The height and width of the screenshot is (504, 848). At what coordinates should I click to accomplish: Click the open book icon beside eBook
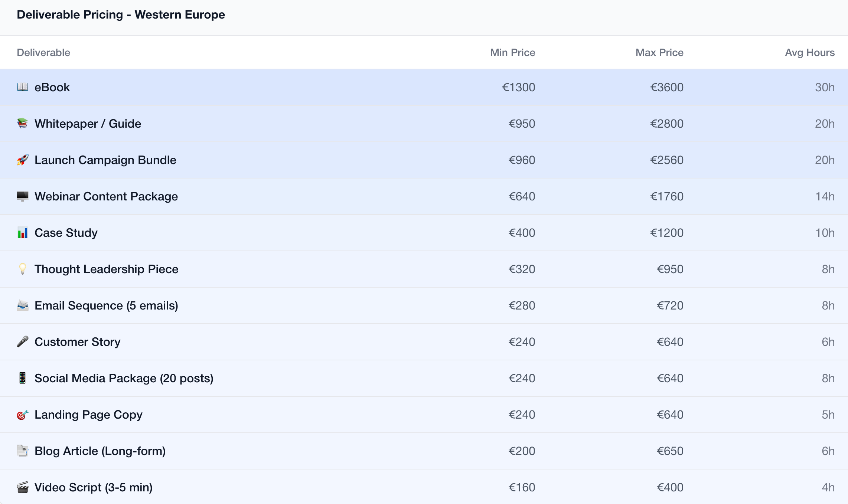click(x=23, y=87)
